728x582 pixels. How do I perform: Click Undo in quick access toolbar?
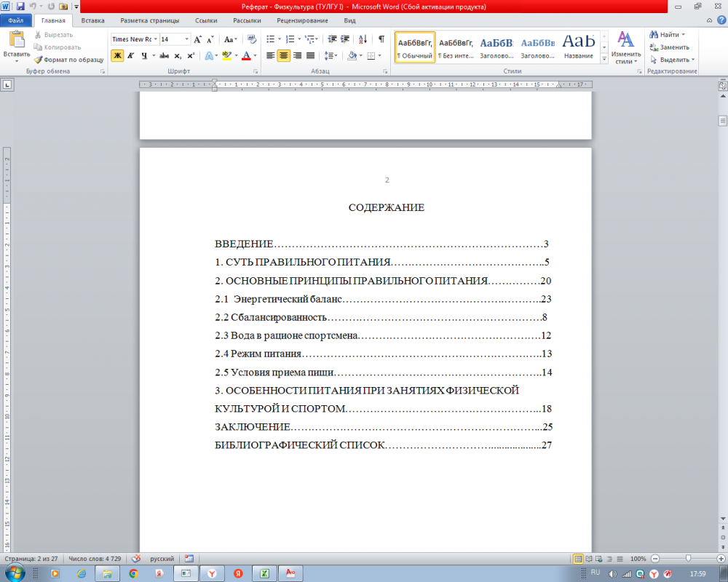[x=33, y=7]
